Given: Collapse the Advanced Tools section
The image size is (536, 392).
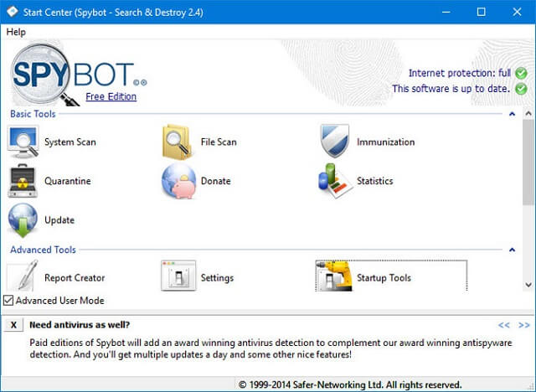Looking at the screenshot, I should click(512, 250).
